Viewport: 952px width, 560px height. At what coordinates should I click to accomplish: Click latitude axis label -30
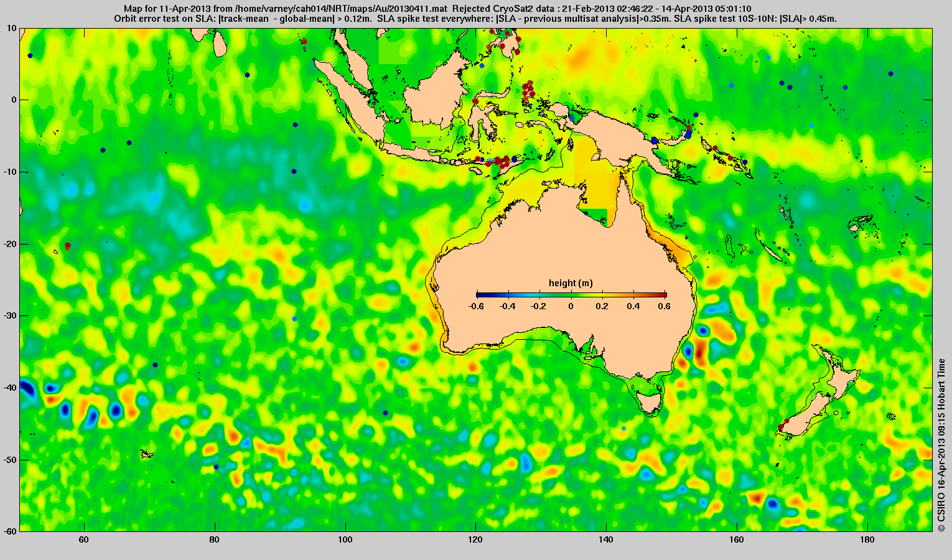point(9,315)
